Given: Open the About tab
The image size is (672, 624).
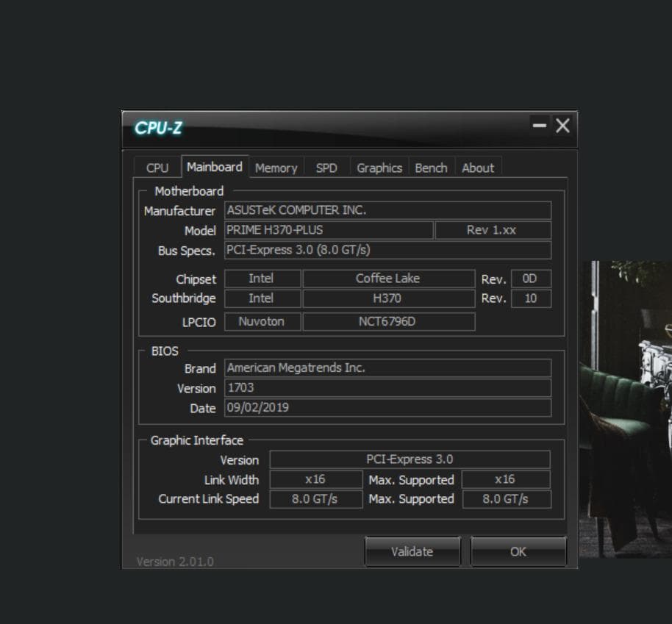Looking at the screenshot, I should click(478, 168).
